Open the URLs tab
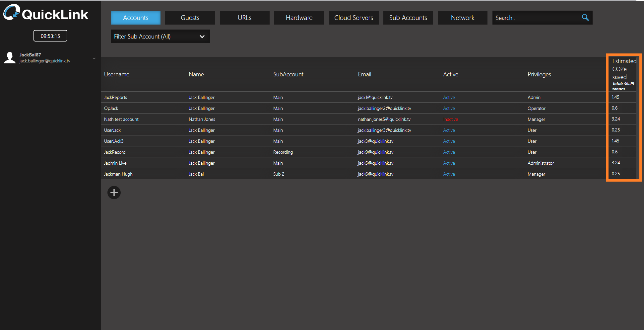 [244, 18]
